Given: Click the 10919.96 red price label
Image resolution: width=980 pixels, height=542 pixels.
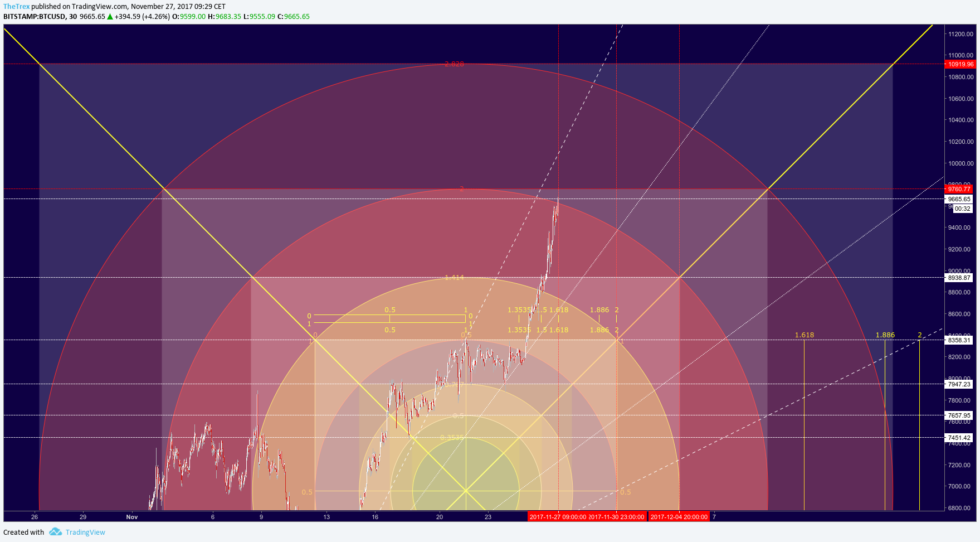Looking at the screenshot, I should point(961,64).
